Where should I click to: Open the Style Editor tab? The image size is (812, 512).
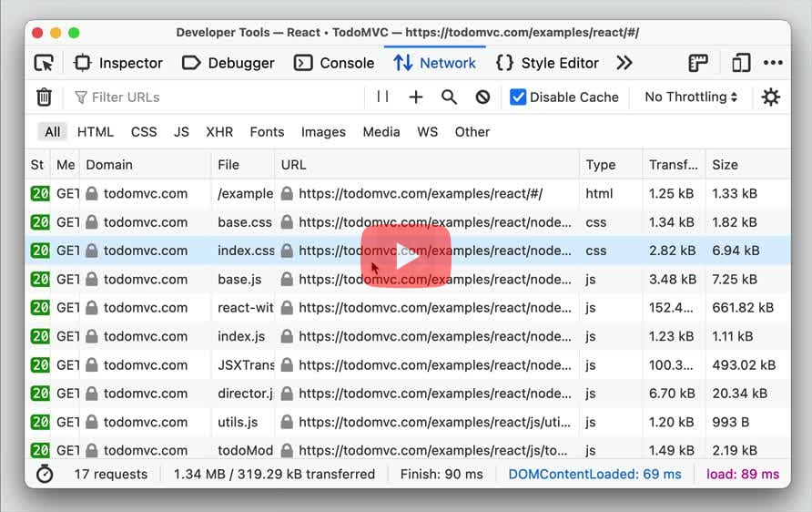pos(547,63)
